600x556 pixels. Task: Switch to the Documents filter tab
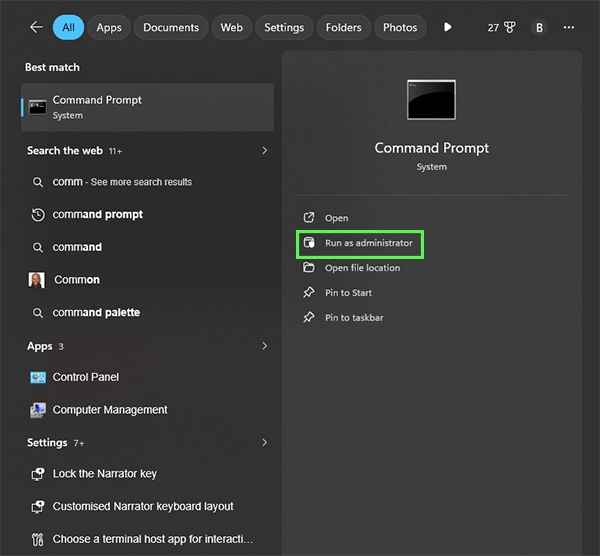tap(171, 28)
